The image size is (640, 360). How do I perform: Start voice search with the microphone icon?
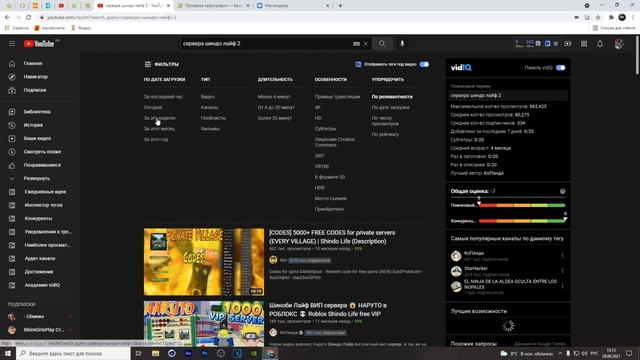tap(402, 44)
